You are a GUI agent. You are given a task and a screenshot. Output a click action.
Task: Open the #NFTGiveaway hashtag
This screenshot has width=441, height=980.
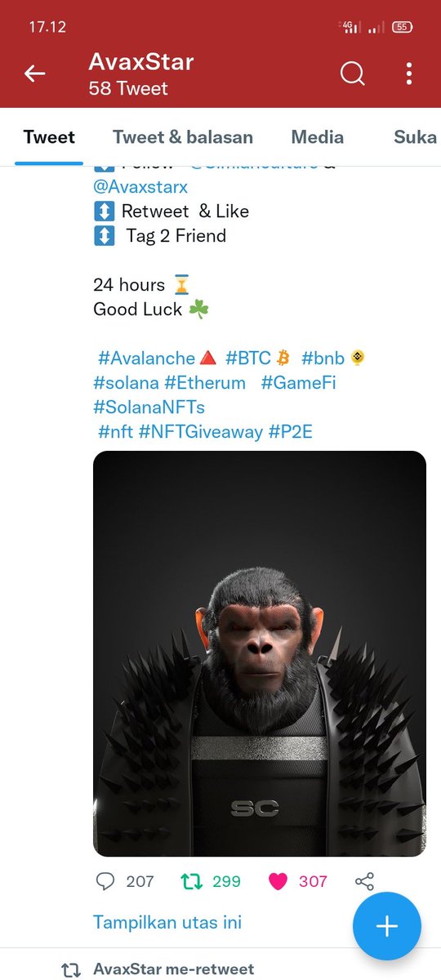click(x=201, y=431)
